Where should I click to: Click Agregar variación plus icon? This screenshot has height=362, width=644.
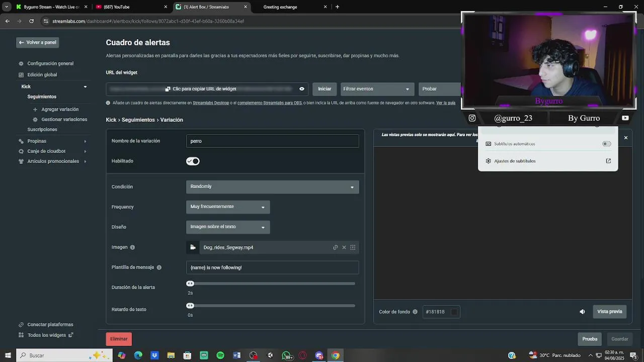tap(35, 109)
